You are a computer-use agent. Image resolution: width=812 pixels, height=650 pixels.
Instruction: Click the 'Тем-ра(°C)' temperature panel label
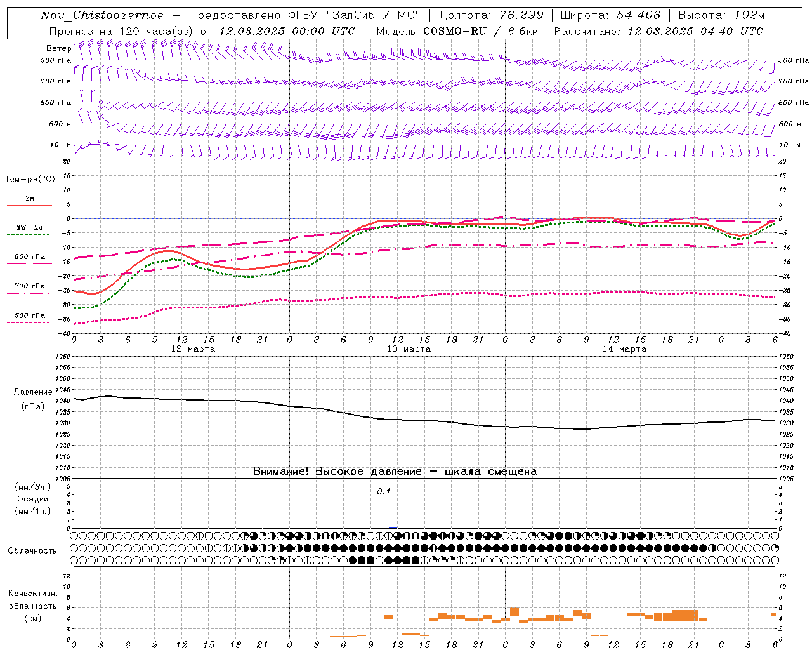[30, 180]
